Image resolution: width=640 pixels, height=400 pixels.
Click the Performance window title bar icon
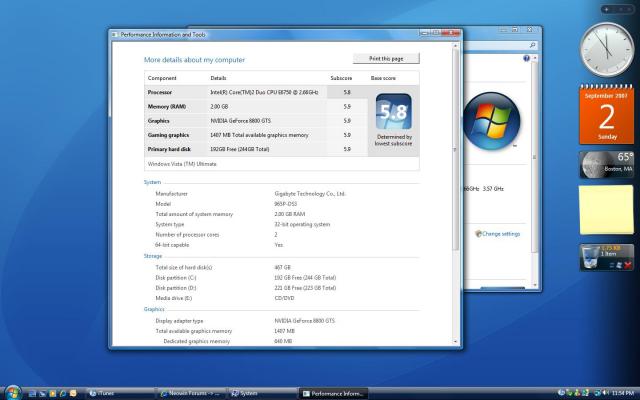(115, 35)
